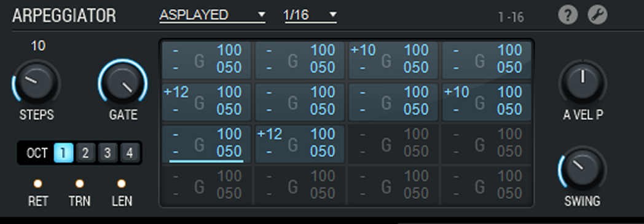Click velocity 100 in step 4

pyautogui.click(x=509, y=50)
